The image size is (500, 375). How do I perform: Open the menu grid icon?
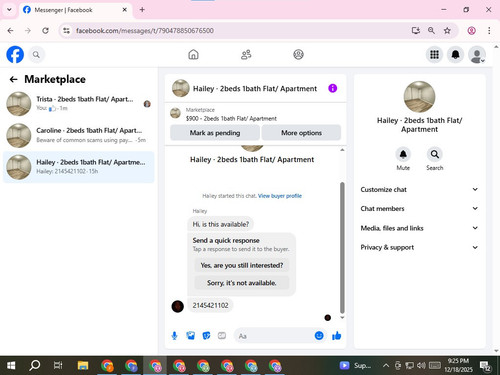[434, 54]
